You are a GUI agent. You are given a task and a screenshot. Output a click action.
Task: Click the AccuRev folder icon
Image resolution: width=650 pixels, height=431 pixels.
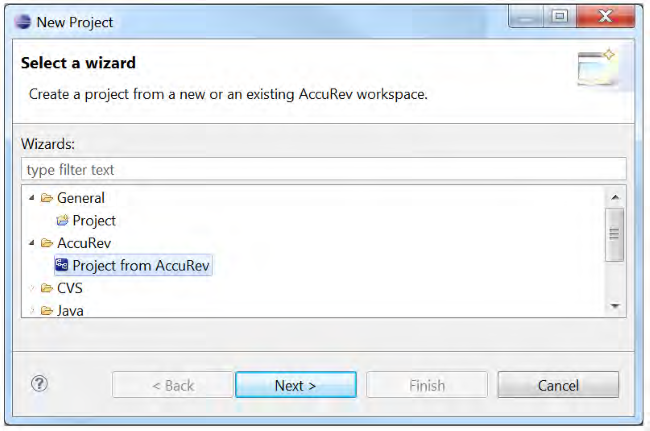pyautogui.click(x=47, y=243)
